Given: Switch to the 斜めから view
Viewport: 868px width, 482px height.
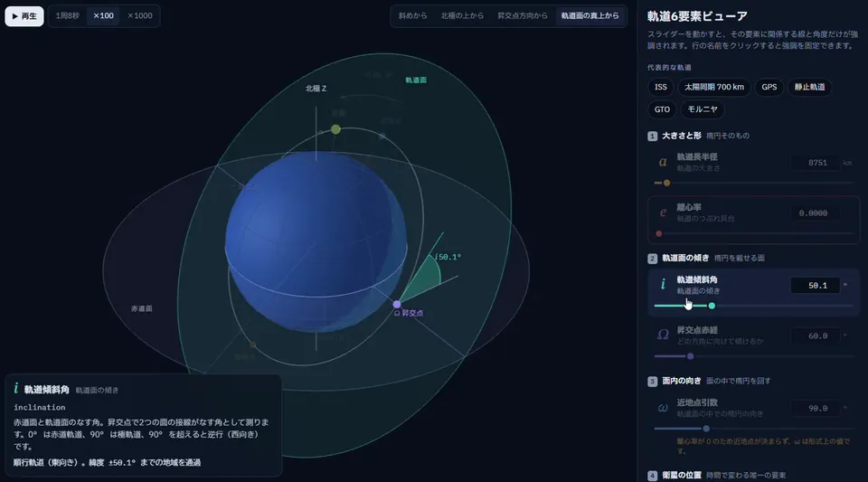Looking at the screenshot, I should click(x=413, y=16).
